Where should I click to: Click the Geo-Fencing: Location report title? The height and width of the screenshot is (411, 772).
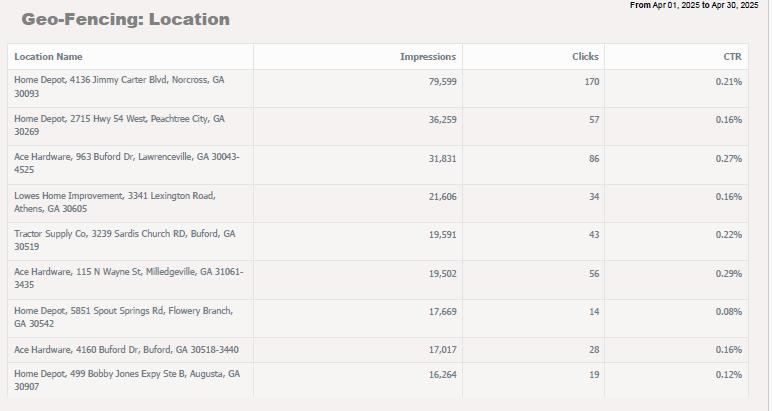tap(125, 19)
